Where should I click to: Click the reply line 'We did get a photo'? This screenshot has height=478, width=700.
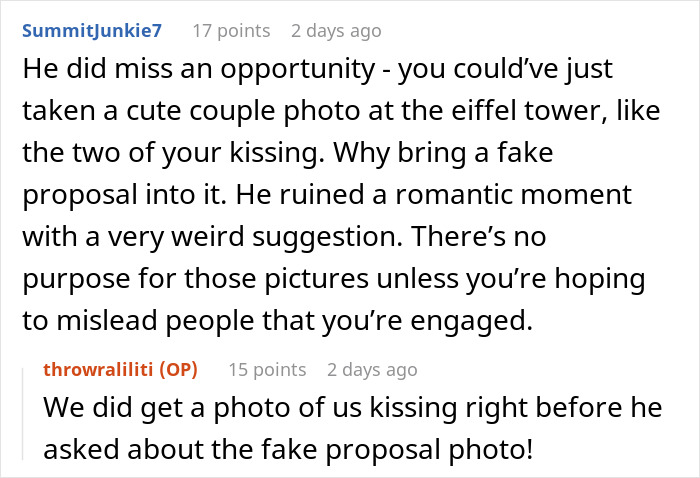click(x=353, y=409)
